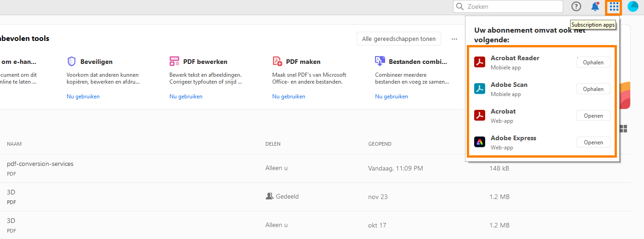Click the PDF bewerken tool icon
The width and height of the screenshot is (644, 239).
174,62
